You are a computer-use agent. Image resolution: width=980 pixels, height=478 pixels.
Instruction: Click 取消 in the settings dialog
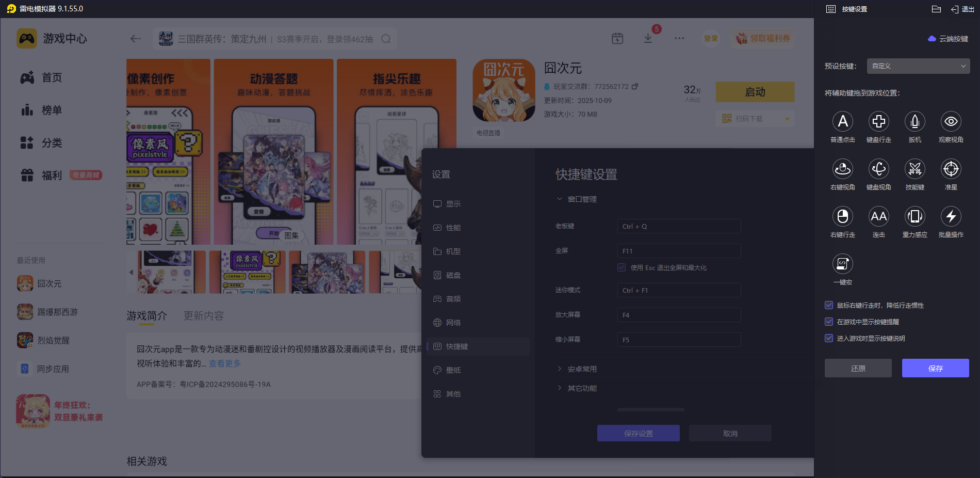(x=730, y=434)
